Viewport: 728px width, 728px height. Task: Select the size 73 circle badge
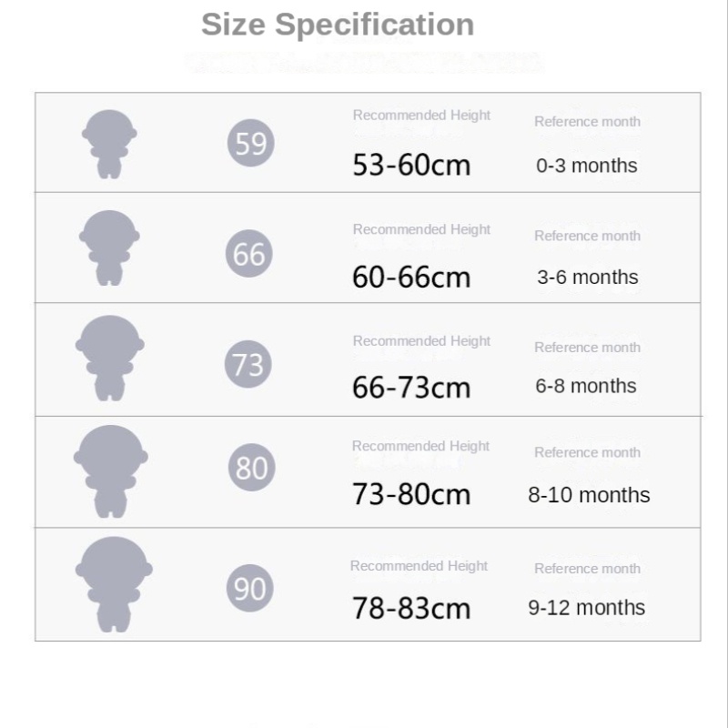(248, 365)
